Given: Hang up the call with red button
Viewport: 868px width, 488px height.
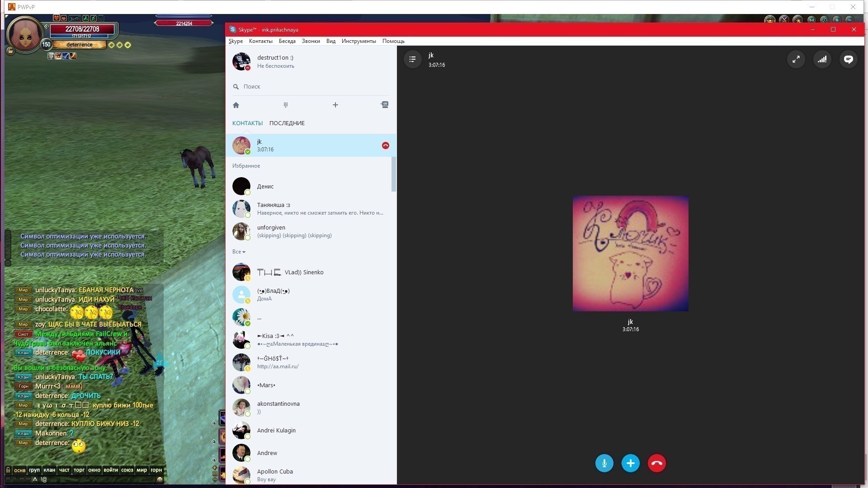Looking at the screenshot, I should (x=656, y=463).
